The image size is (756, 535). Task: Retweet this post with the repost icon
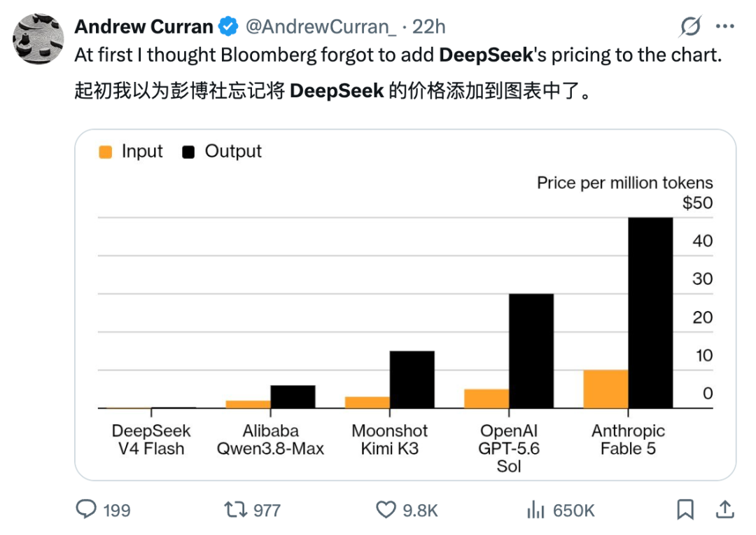pyautogui.click(x=236, y=509)
